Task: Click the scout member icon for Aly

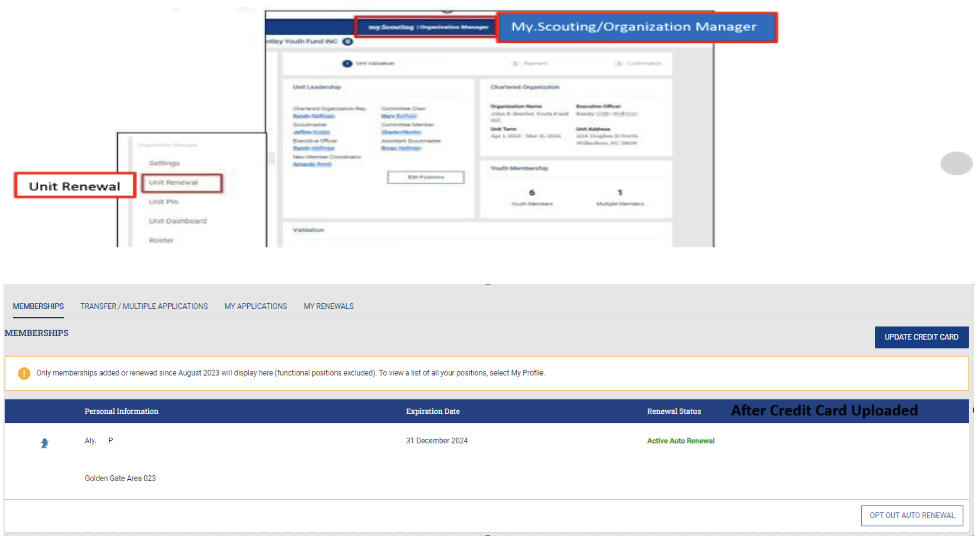Action: coord(45,443)
